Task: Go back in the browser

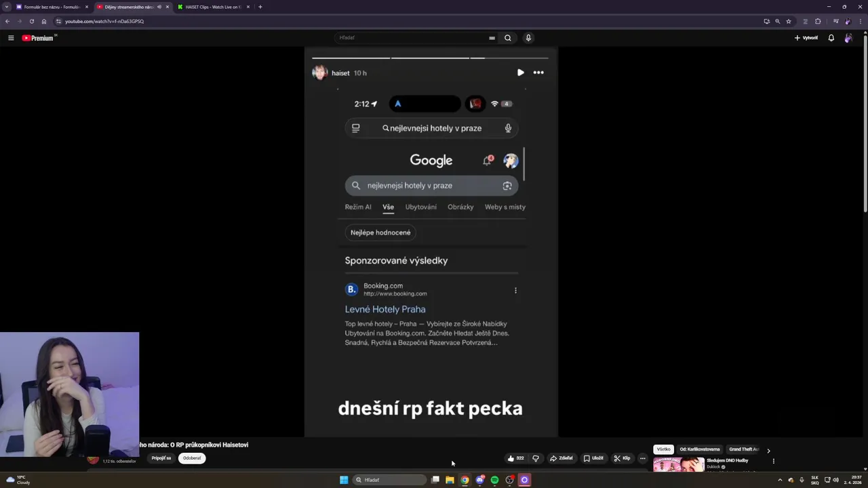Action: click(7, 21)
